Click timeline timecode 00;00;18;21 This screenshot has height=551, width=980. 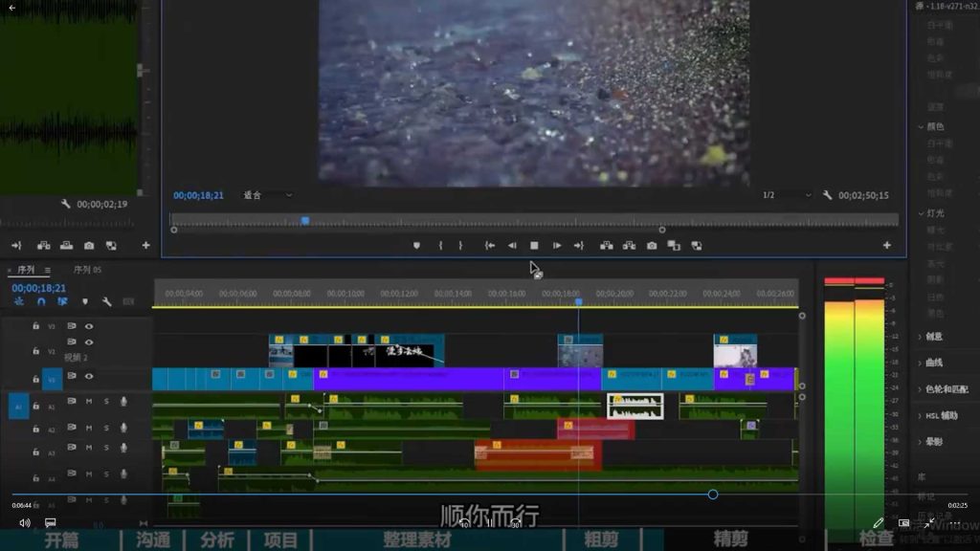(x=38, y=288)
